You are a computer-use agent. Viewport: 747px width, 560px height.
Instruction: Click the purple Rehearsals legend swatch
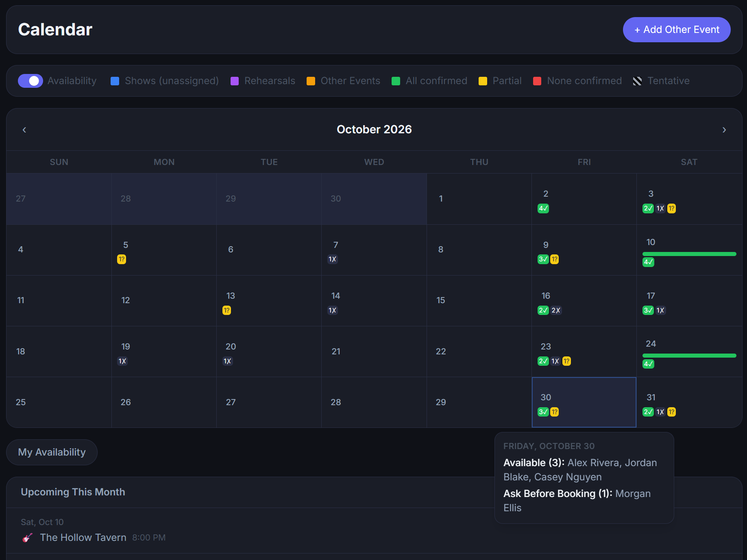tap(235, 81)
